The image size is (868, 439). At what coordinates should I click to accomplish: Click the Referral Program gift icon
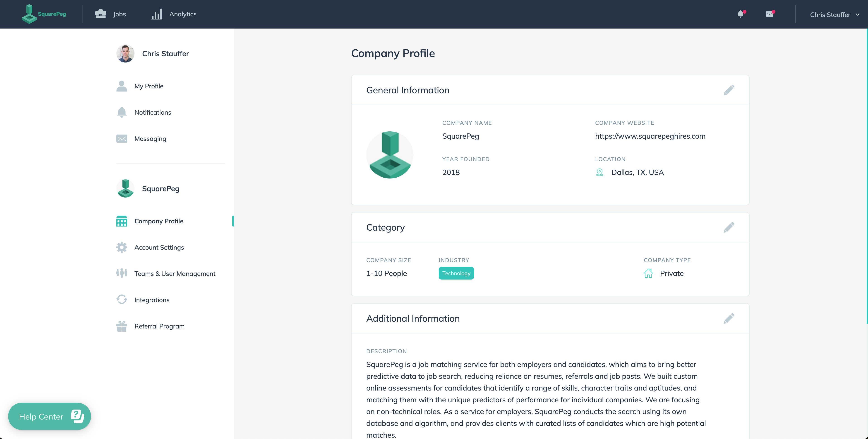122,326
